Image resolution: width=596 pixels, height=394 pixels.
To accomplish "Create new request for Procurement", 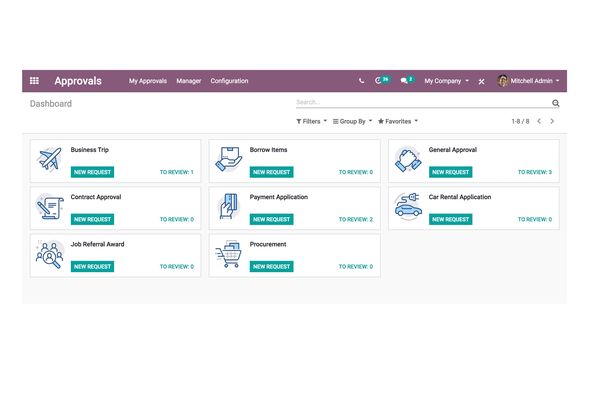I will coord(271,266).
